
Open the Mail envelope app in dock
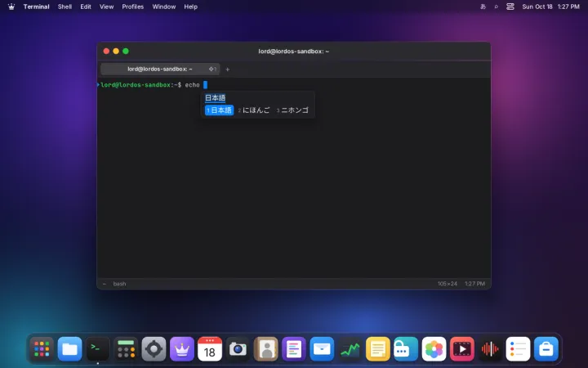[x=322, y=349]
